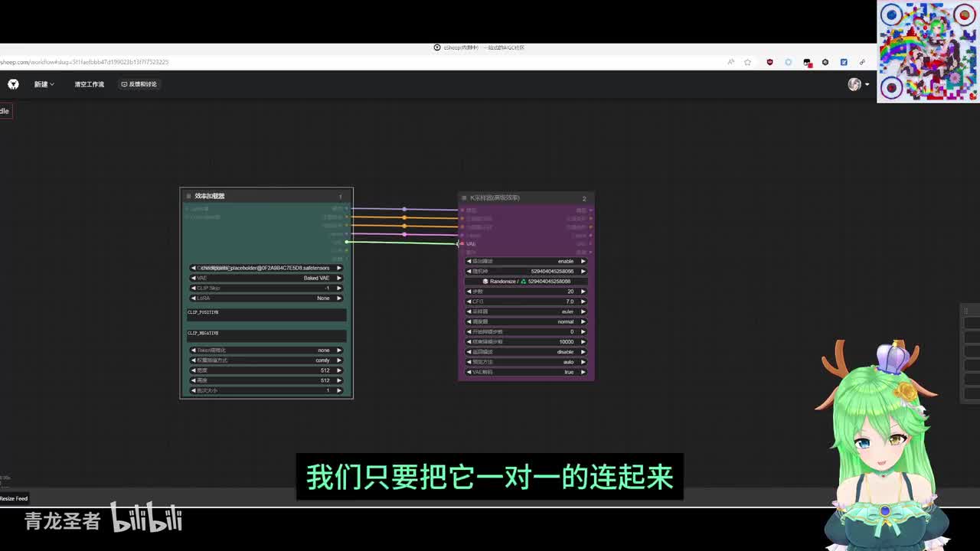Click the read aloud icon in address bar
The image size is (980, 551).
(730, 62)
